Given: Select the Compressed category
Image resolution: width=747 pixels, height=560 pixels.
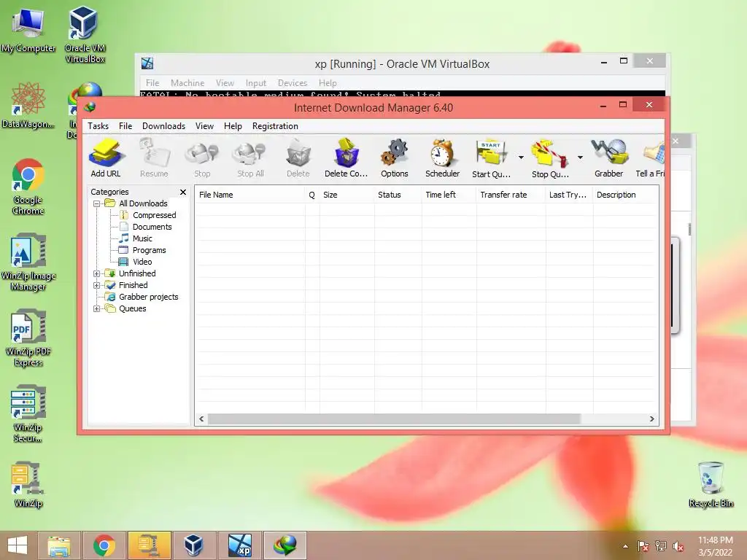Looking at the screenshot, I should point(155,215).
